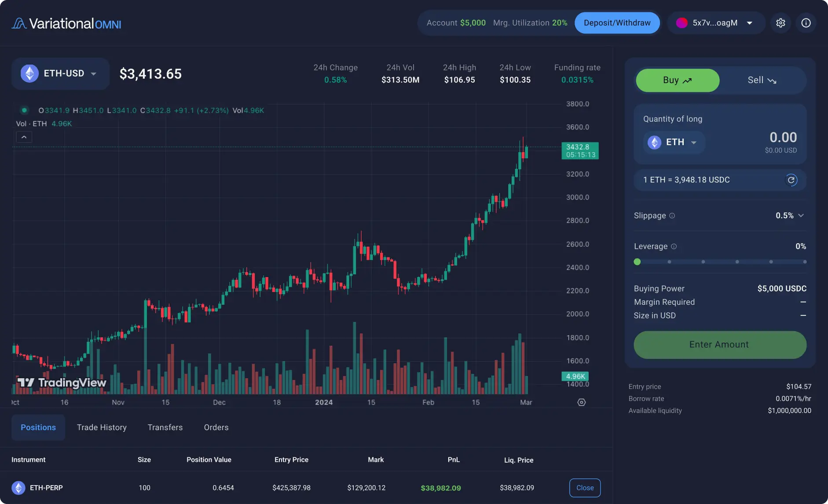This screenshot has height=504, width=828.
Task: Click the Leverage slider handle
Action: tap(637, 262)
